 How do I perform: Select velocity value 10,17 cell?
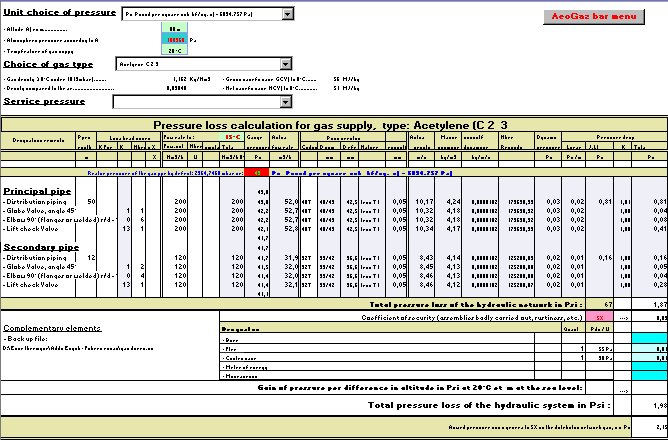[421, 201]
